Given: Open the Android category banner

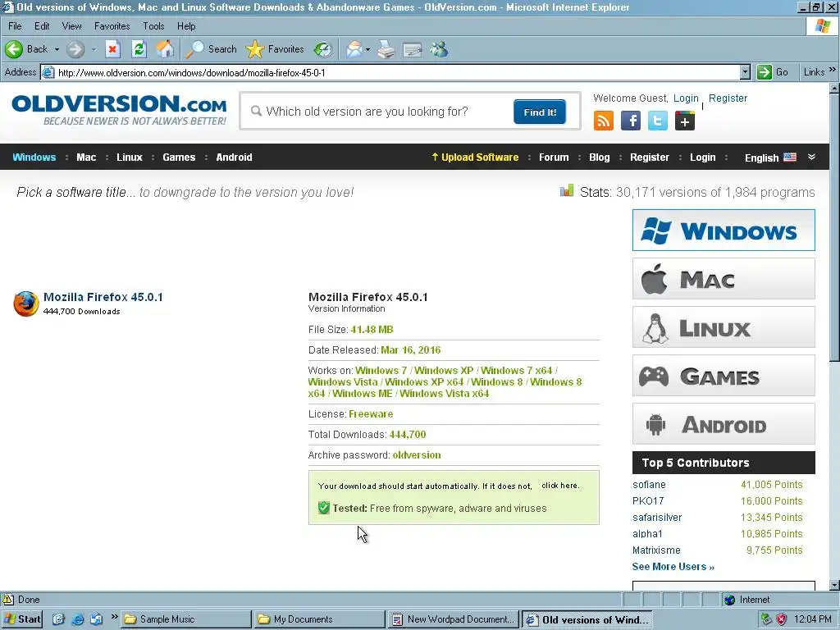Looking at the screenshot, I should click(x=724, y=424).
